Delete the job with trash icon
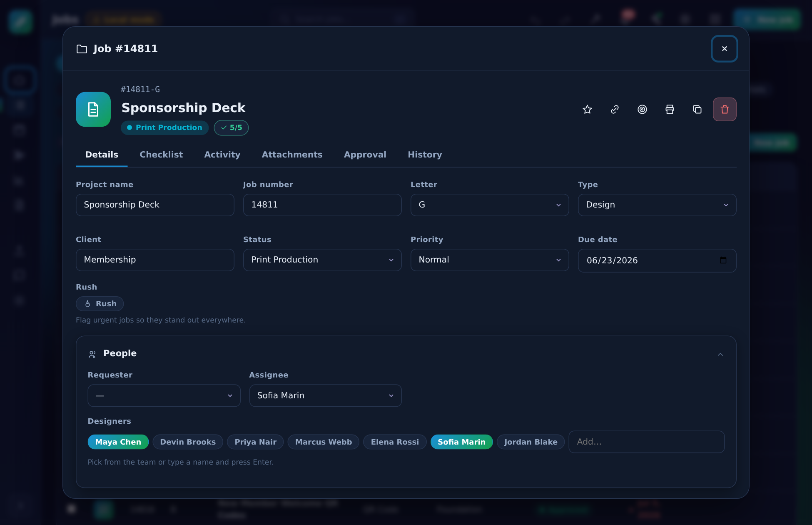This screenshot has width=812, height=525. click(725, 109)
